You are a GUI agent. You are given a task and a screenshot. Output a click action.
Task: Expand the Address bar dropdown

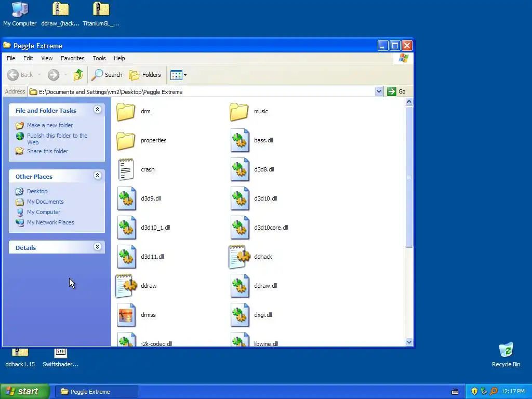(379, 91)
